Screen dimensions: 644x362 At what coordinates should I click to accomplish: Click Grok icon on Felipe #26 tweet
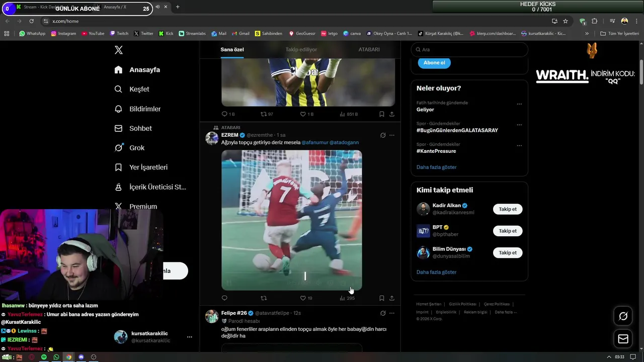click(383, 313)
